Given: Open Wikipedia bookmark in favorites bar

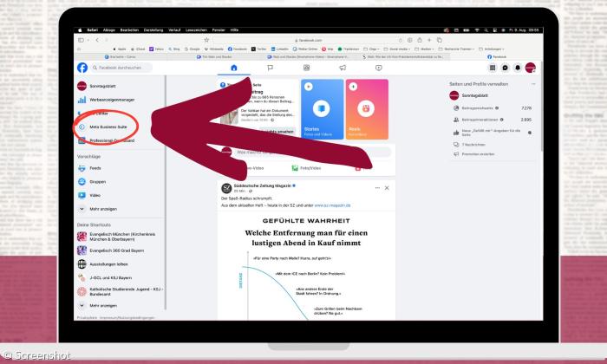Looking at the screenshot, I should (x=214, y=49).
